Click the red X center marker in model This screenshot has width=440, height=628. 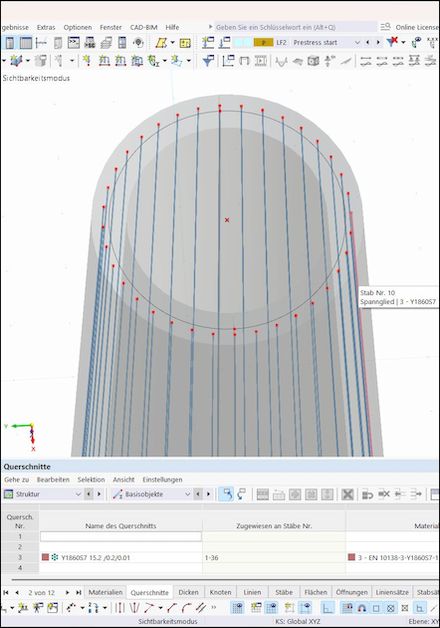(227, 220)
